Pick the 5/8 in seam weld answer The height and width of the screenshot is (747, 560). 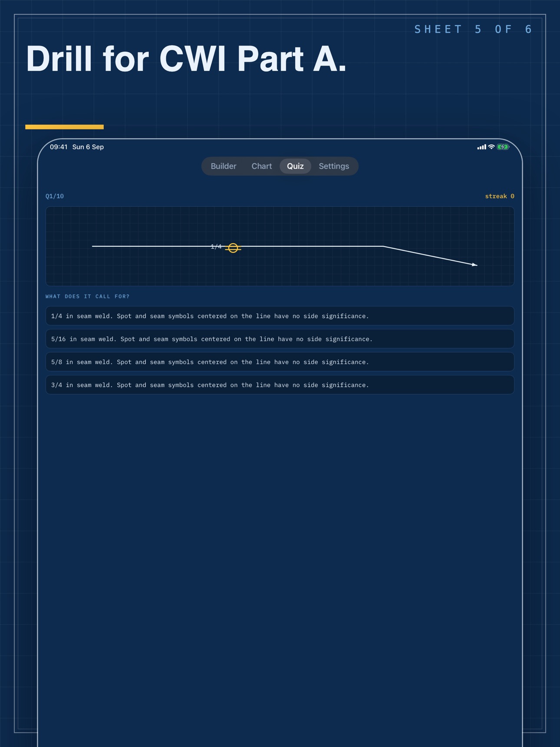point(280,362)
